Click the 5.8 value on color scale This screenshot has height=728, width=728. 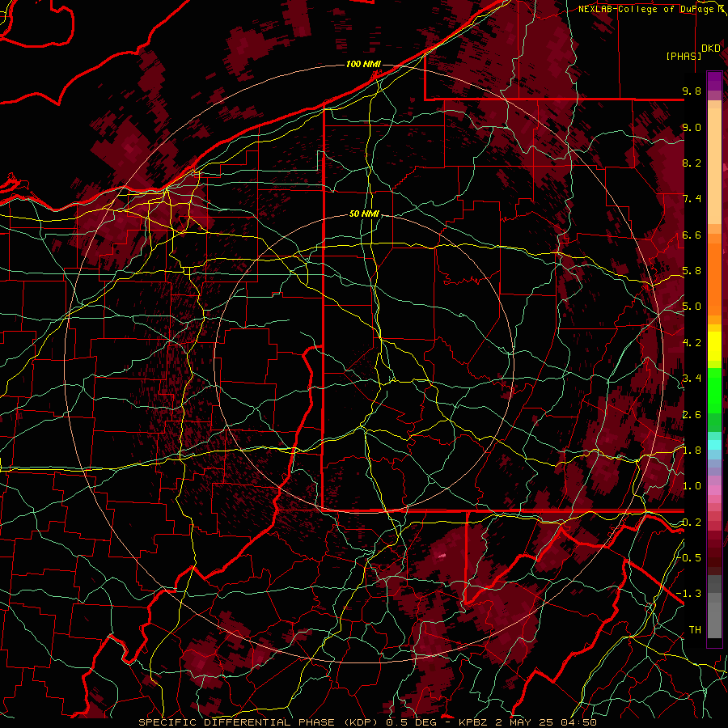pos(692,271)
